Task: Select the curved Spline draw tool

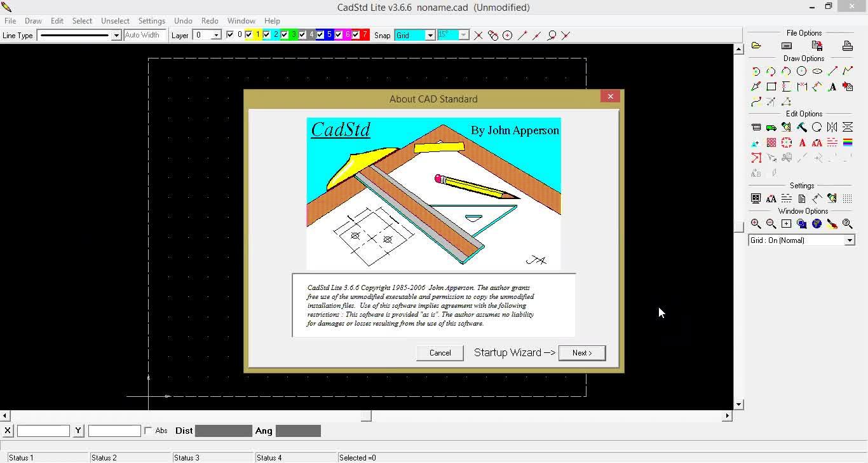Action: click(x=756, y=102)
